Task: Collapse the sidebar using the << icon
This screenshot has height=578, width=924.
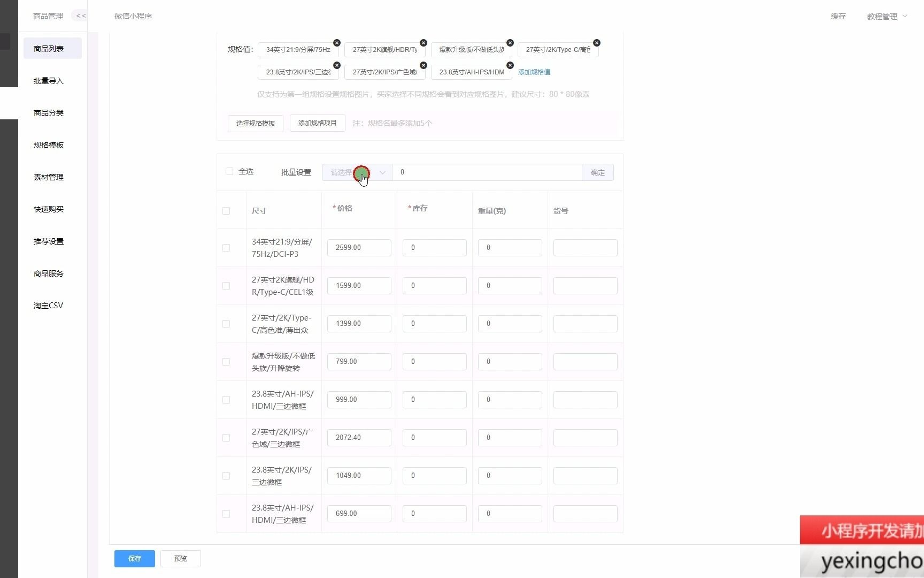Action: pyautogui.click(x=80, y=16)
